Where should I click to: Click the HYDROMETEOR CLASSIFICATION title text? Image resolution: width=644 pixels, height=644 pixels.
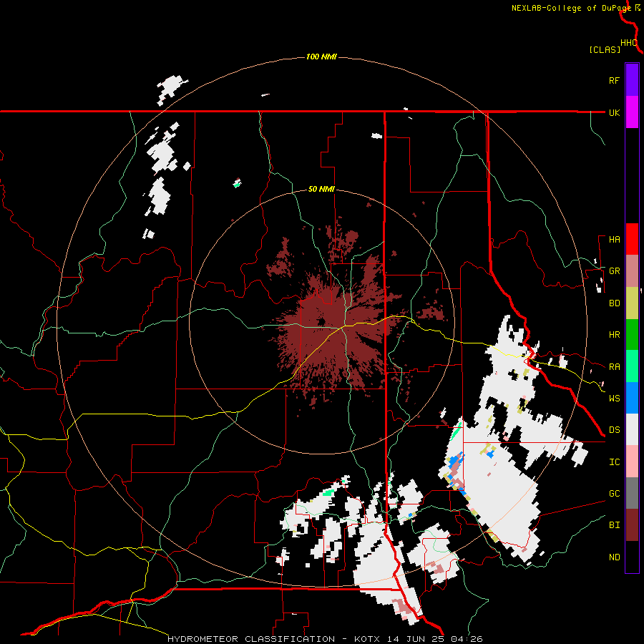pyautogui.click(x=251, y=639)
